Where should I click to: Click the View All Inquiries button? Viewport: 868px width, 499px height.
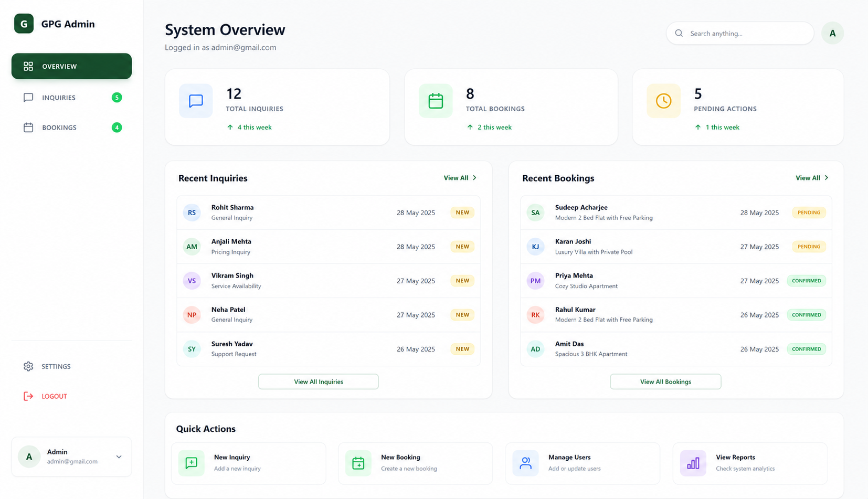(318, 381)
